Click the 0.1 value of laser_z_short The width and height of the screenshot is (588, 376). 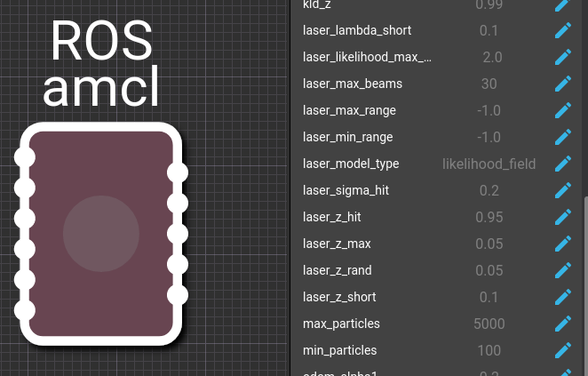(489, 297)
